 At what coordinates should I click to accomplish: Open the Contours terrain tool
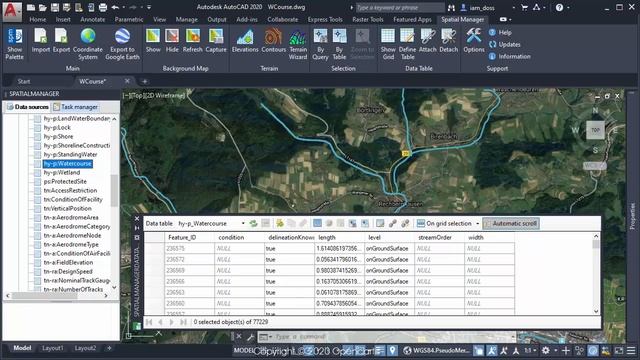pos(273,41)
